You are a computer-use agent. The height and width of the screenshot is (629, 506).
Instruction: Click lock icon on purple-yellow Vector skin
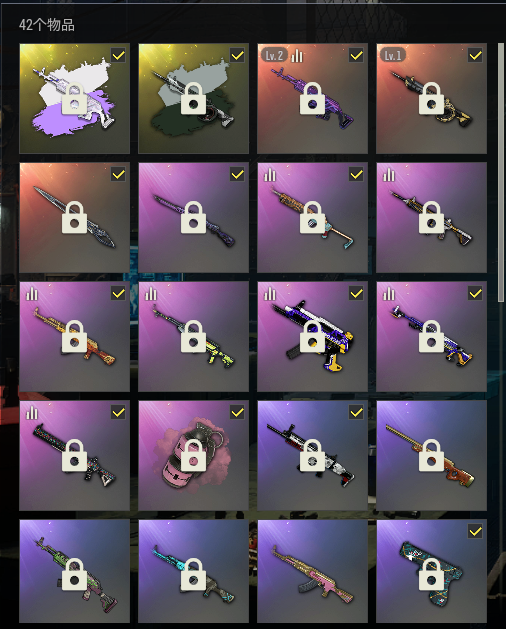coord(312,336)
